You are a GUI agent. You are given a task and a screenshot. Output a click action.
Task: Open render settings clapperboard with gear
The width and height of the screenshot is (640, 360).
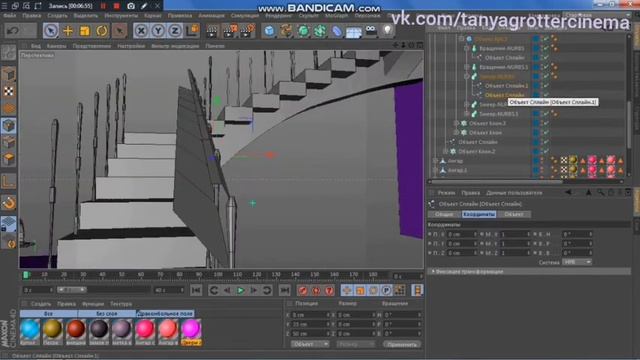click(247, 31)
